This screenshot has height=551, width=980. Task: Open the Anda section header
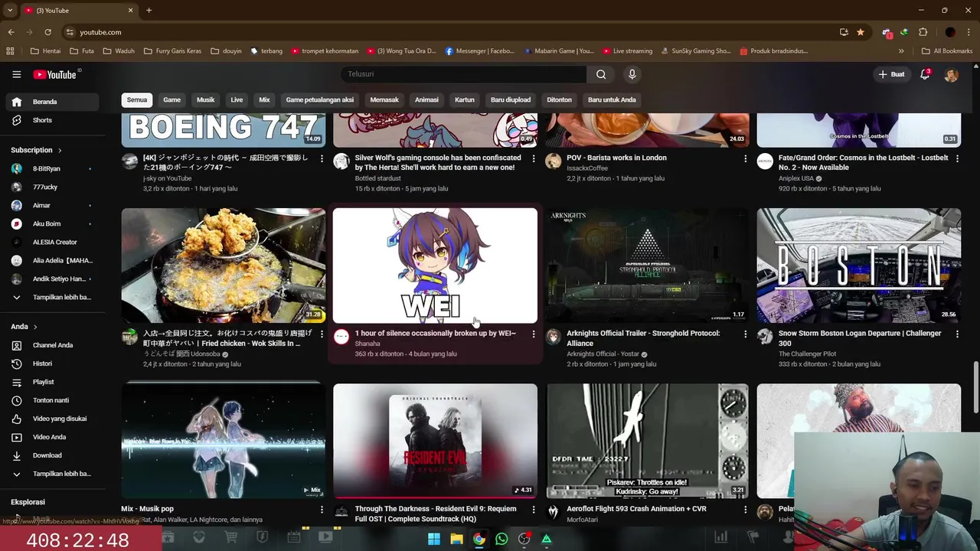[24, 327]
